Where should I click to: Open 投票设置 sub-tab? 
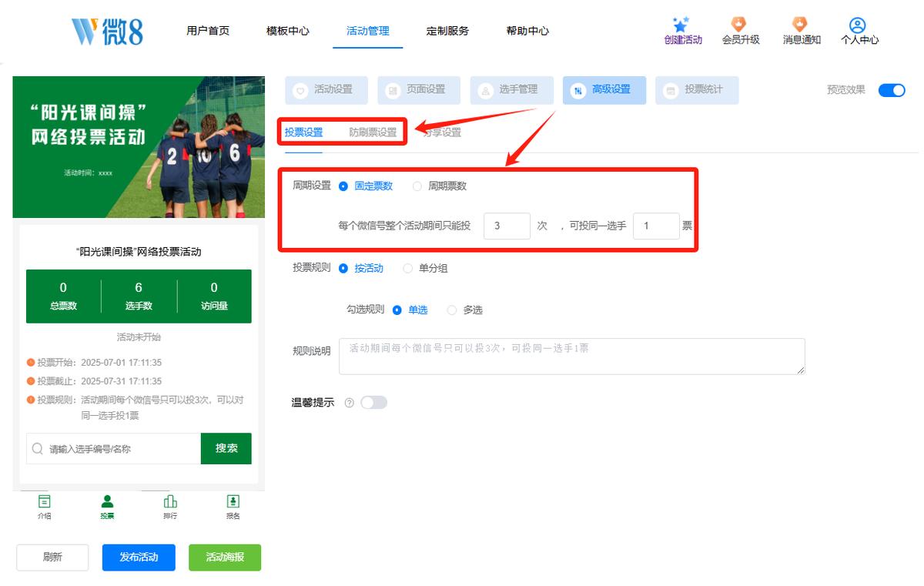(x=303, y=132)
